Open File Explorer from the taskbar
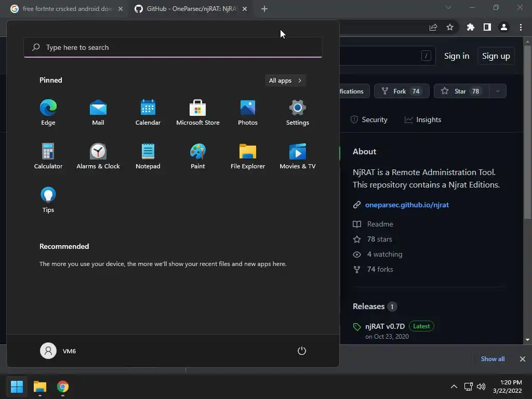Viewport: 532px width, 399px height. point(39,387)
